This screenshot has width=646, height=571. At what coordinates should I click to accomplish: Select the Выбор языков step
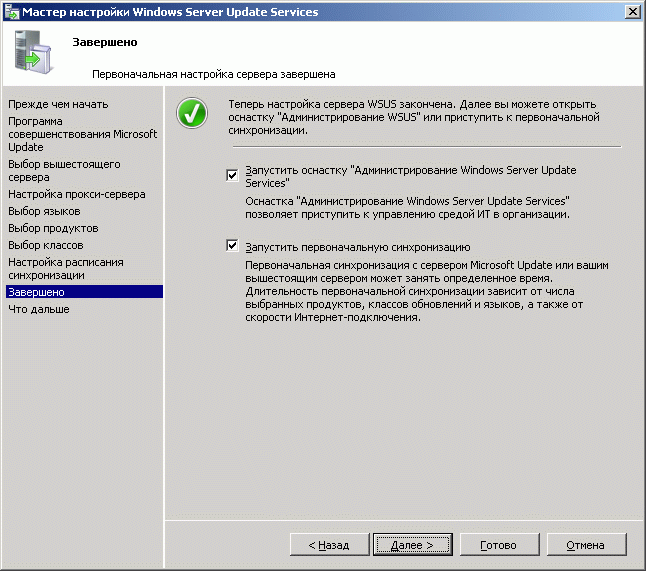point(44,211)
